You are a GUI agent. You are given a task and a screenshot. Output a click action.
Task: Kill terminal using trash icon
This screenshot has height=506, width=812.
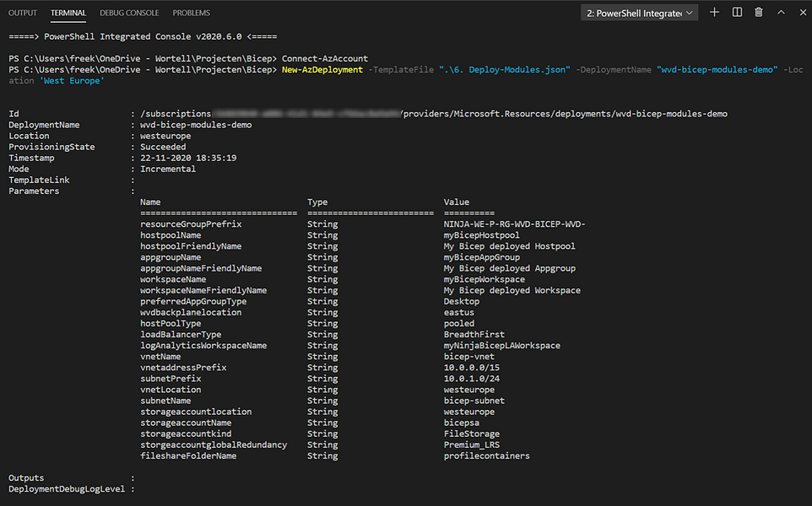tap(759, 13)
